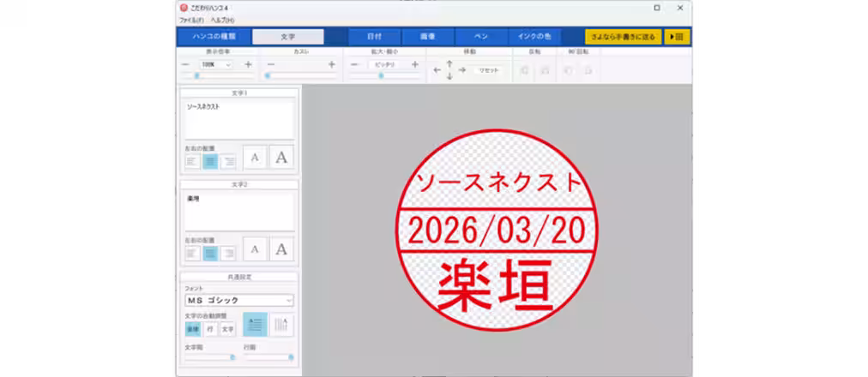Click the small A icon in 文字2
868x377 pixels.
coord(255,249)
